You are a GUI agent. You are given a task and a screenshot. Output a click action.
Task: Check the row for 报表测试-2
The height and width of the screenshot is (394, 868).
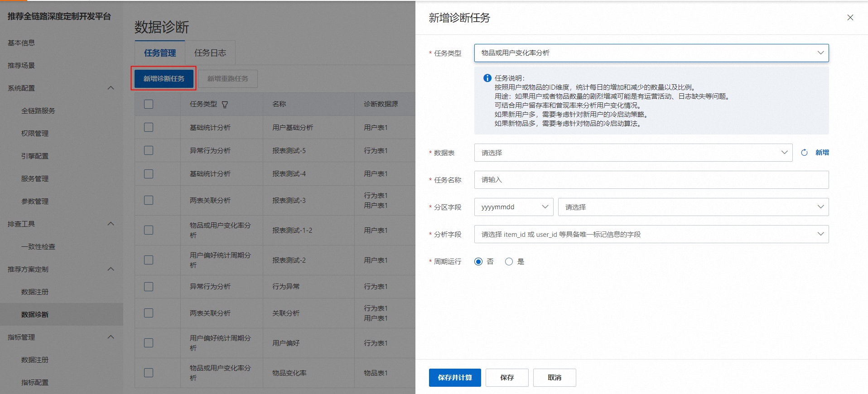149,260
